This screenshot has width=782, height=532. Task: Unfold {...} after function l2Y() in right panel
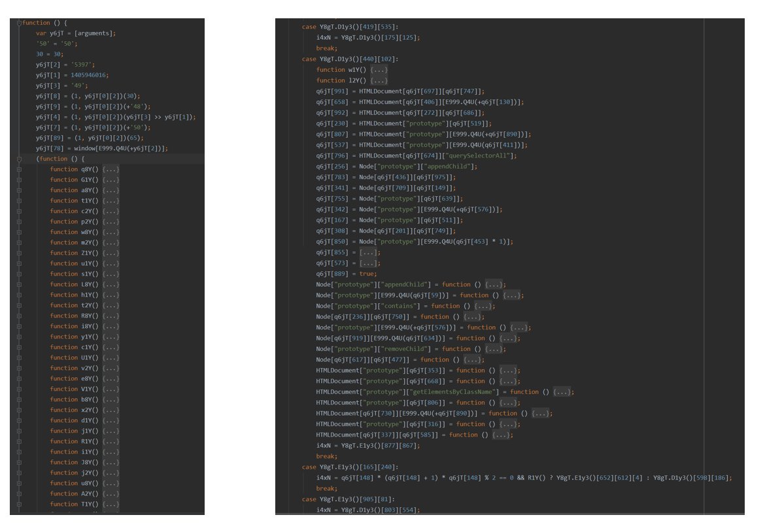point(379,81)
